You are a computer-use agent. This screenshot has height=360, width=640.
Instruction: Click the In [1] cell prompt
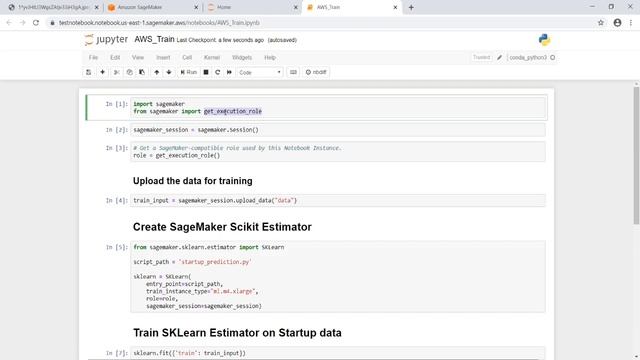coord(116,104)
